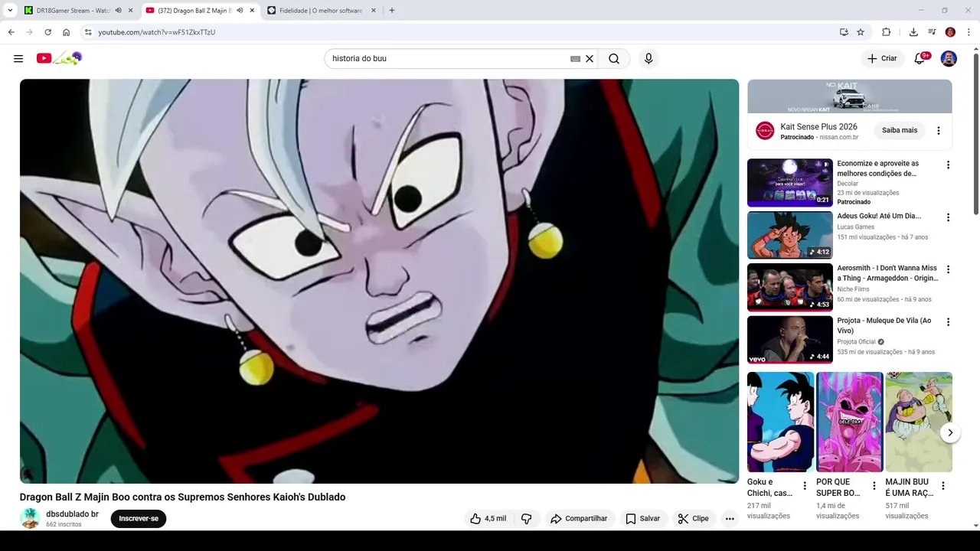Open options for Economize e aproveite ad

tap(948, 165)
